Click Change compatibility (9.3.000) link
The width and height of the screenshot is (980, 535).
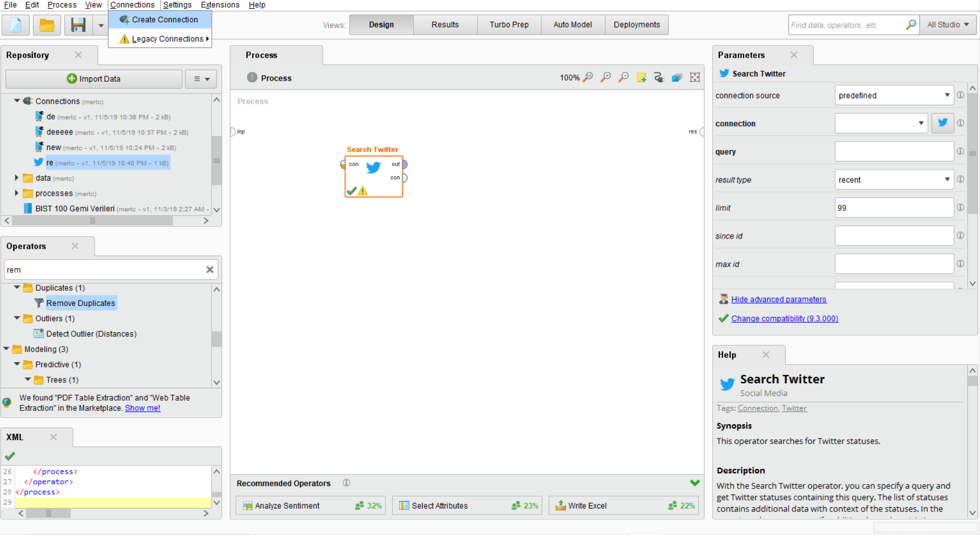785,318
